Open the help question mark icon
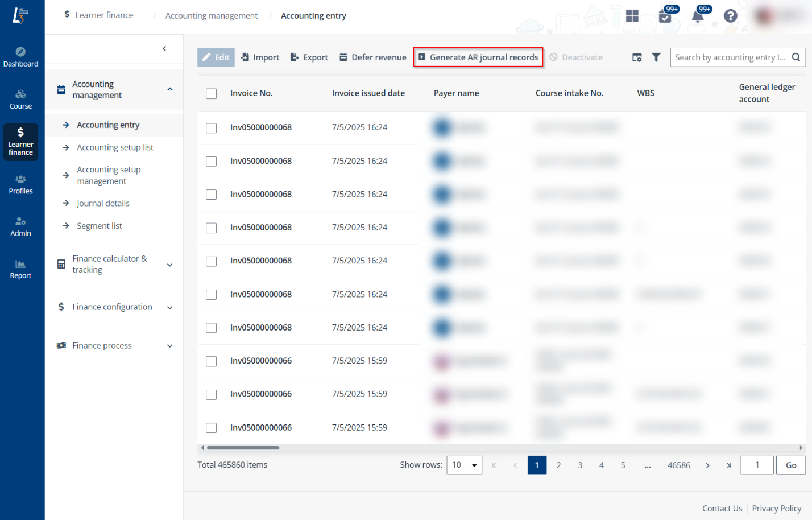 coord(731,16)
